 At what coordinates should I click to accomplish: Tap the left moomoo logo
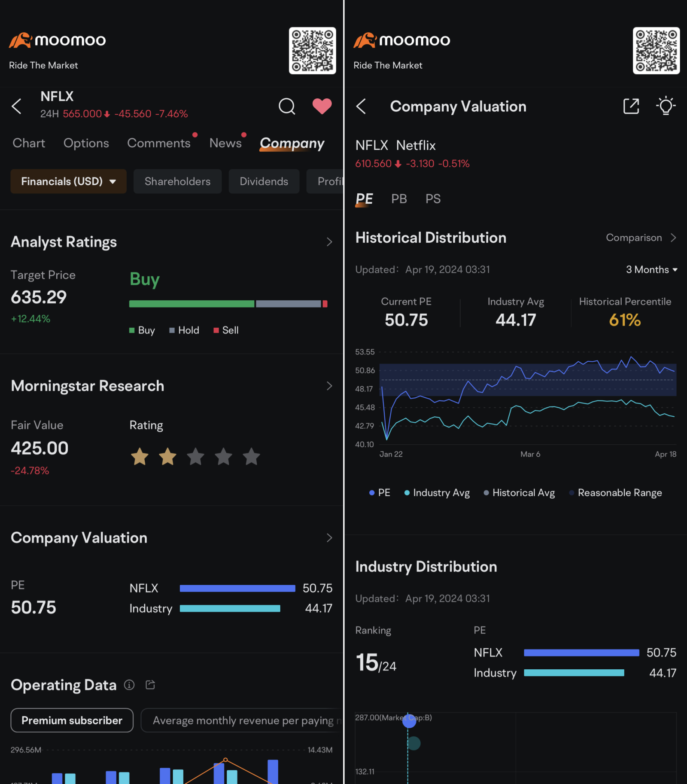pos(57,40)
